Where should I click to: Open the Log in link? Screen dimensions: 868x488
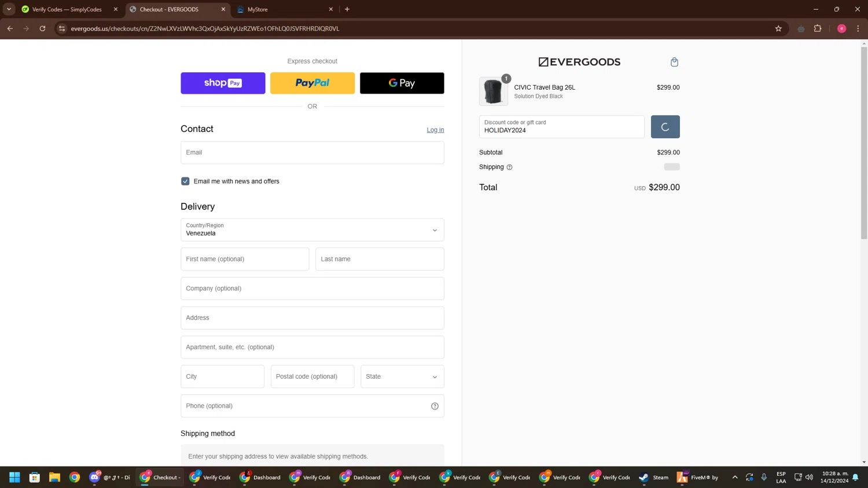click(x=435, y=130)
